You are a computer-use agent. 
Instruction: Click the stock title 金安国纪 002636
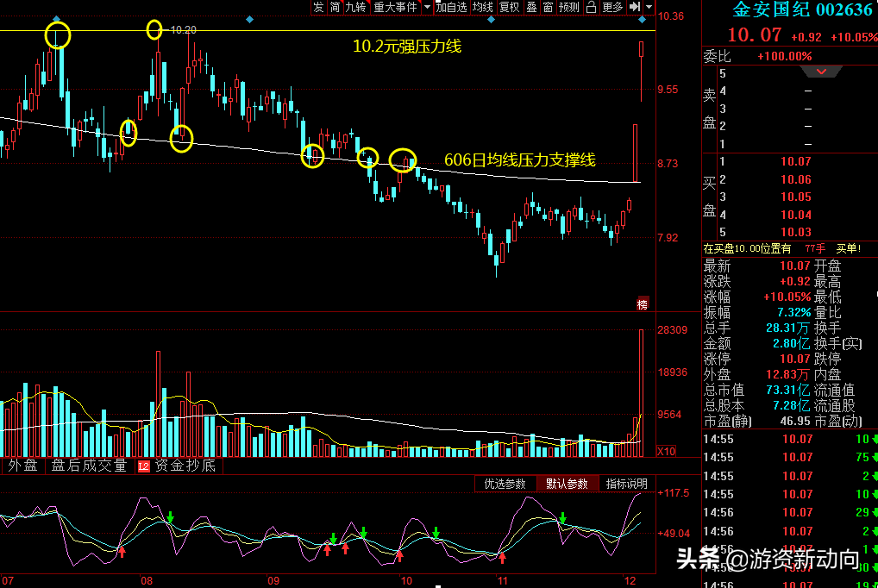click(804, 9)
